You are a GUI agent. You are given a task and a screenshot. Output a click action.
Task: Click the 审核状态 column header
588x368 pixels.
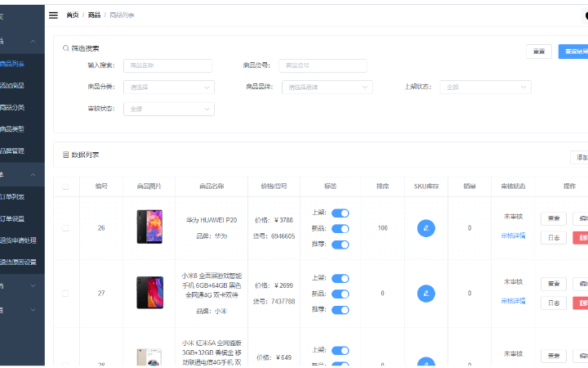pyautogui.click(x=513, y=186)
